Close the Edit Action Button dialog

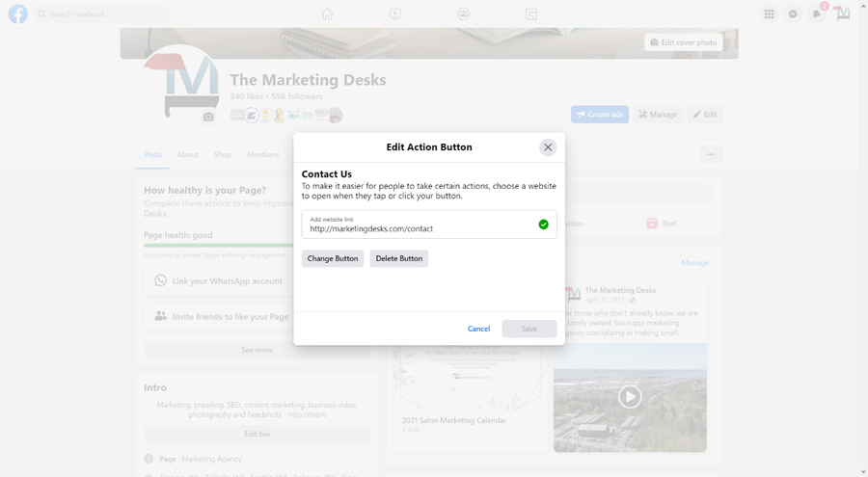click(x=548, y=147)
